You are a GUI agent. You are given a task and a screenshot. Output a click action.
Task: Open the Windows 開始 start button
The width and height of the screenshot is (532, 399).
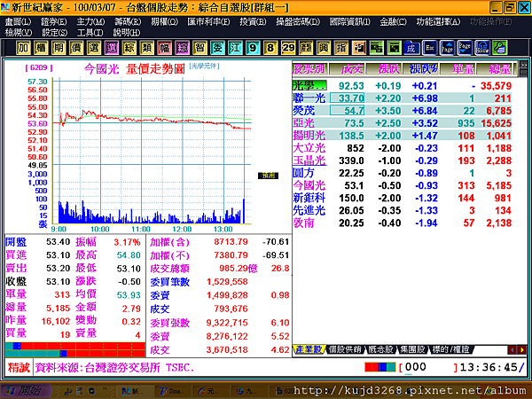tap(26, 391)
